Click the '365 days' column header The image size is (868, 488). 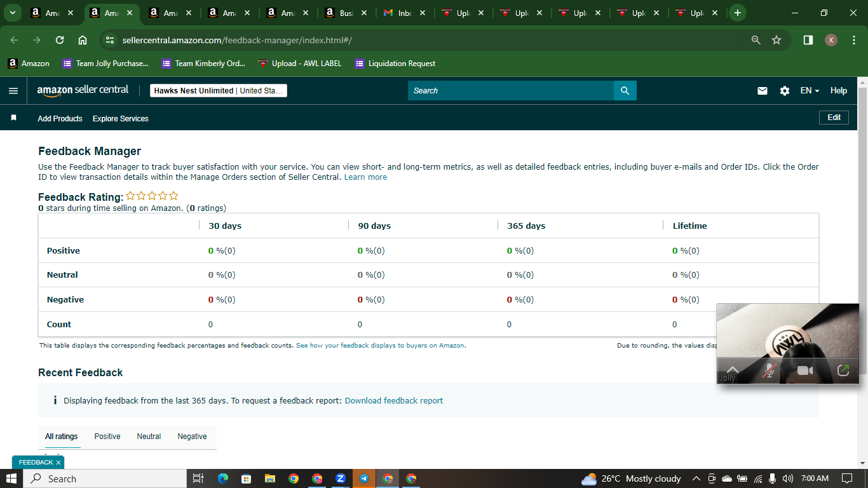point(526,226)
